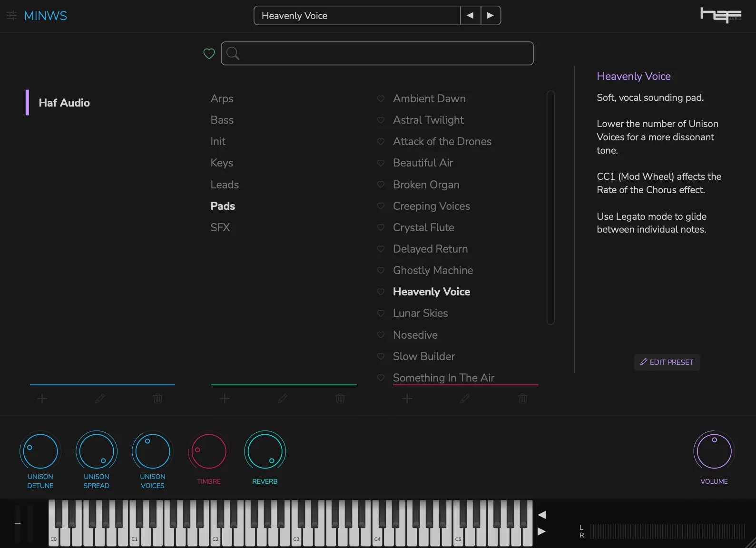This screenshot has height=548, width=756.
Task: Click the green favorites filter heart
Action: [x=209, y=54]
